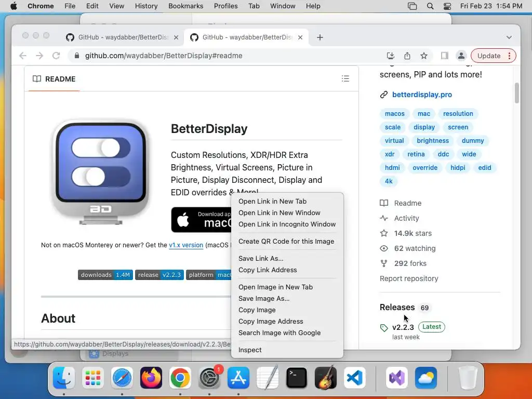Screen dimensions: 532x399
Task: Click the brightness topic tag
Action: [x=433, y=140]
